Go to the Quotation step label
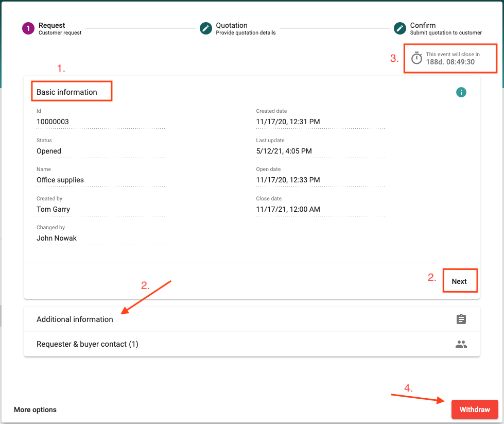504x424 pixels. tap(232, 25)
